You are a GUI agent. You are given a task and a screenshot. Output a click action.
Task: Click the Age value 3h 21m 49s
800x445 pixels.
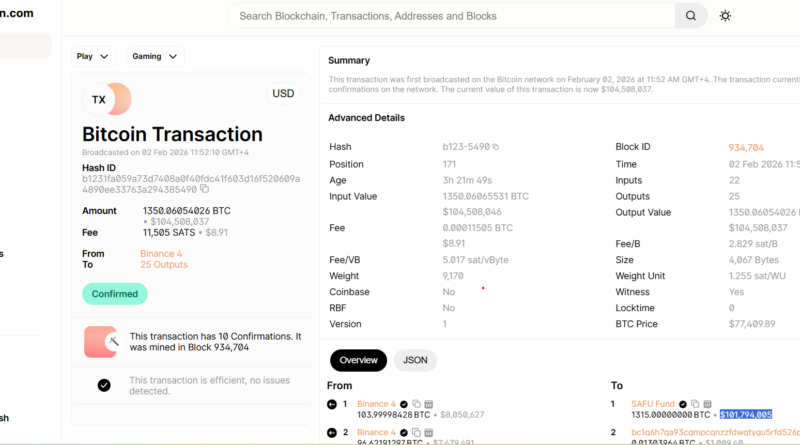[x=467, y=181]
